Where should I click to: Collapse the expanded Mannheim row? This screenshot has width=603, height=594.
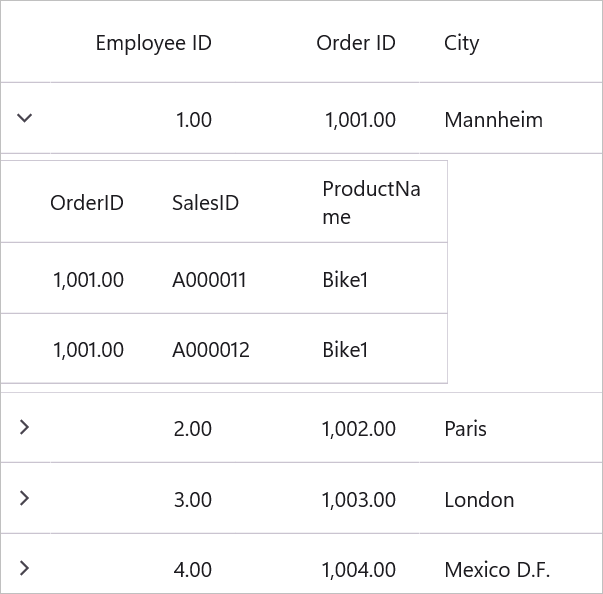(25, 118)
